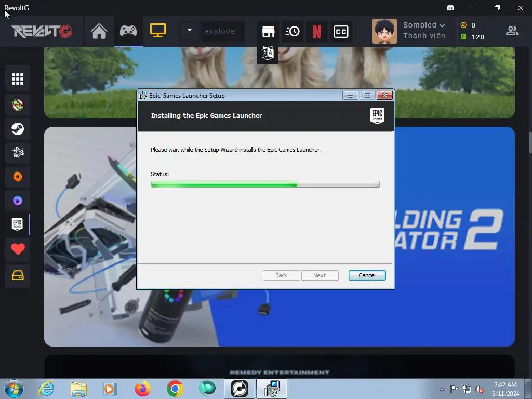
Task: Open the store shop icon
Action: [x=268, y=32]
